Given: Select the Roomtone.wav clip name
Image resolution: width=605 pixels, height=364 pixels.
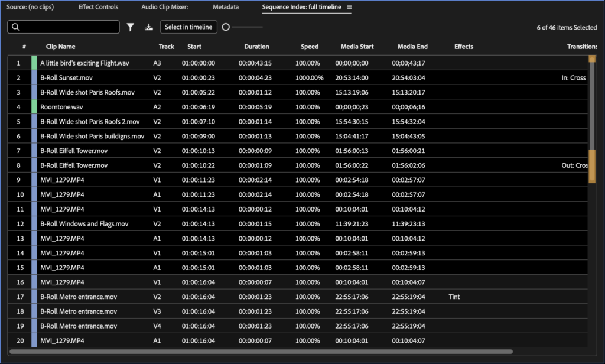Looking at the screenshot, I should coord(61,107).
